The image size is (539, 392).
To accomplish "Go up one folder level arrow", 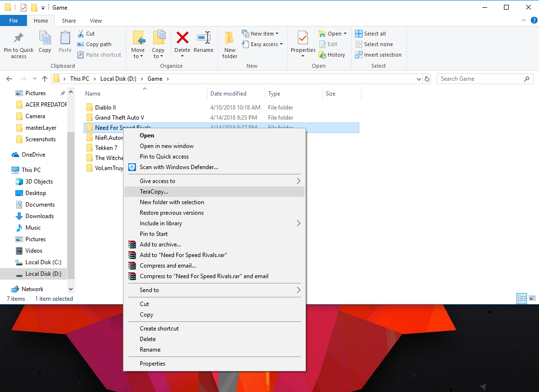I will click(44, 79).
